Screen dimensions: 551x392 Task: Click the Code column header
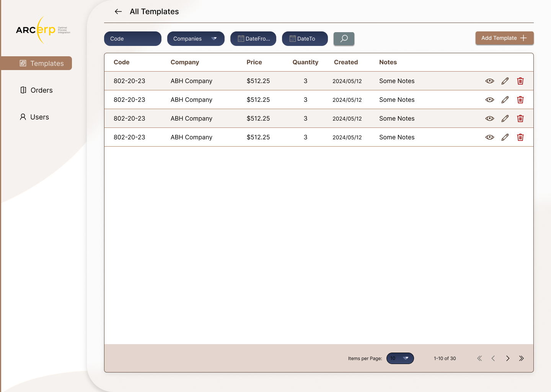(x=122, y=62)
